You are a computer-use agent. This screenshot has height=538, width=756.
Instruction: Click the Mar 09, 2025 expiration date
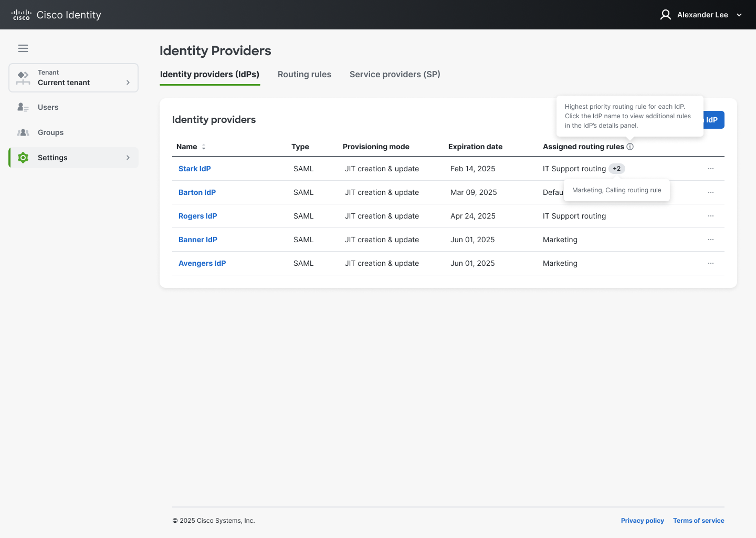point(474,192)
